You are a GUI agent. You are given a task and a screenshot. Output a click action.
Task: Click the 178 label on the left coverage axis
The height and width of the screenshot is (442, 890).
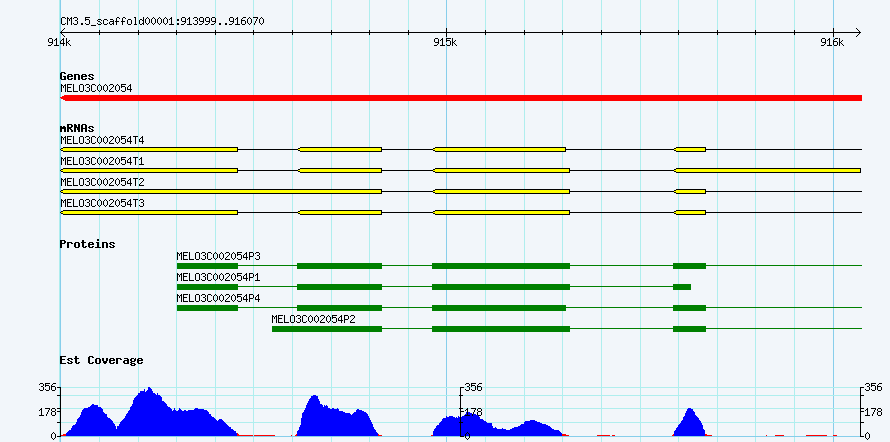(47, 412)
